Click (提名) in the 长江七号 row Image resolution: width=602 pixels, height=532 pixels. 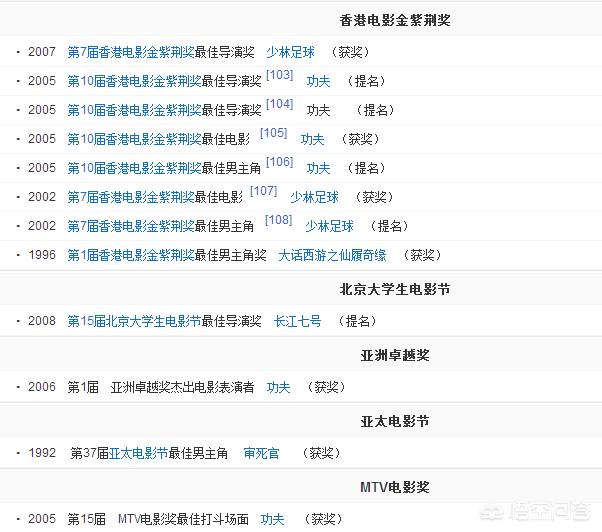click(357, 321)
